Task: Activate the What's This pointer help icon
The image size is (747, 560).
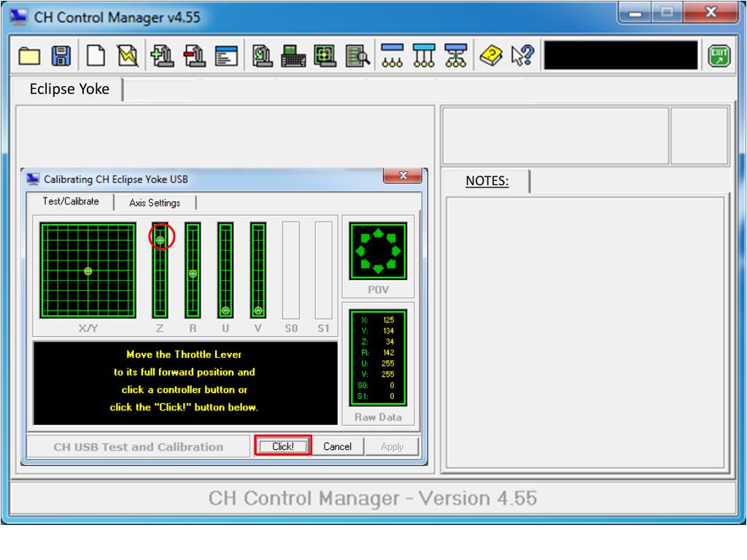Action: point(522,55)
